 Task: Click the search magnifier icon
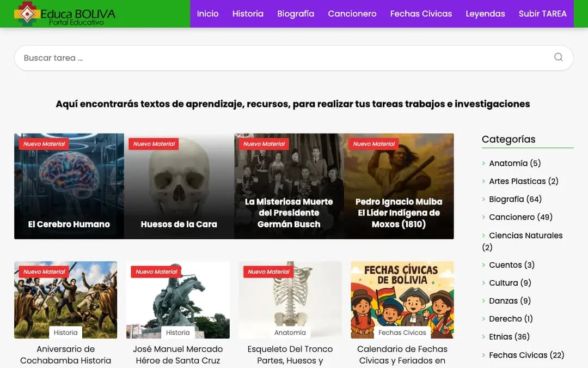[x=559, y=57]
